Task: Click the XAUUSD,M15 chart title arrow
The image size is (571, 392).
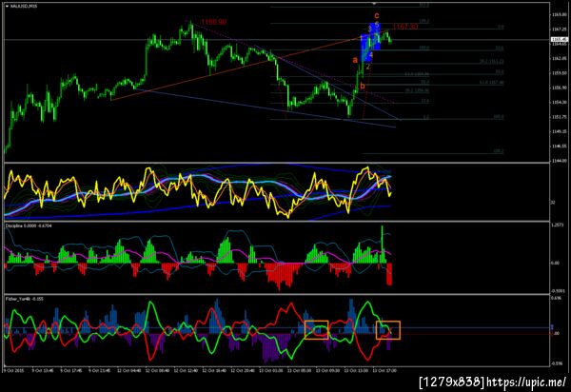Action: (7, 6)
